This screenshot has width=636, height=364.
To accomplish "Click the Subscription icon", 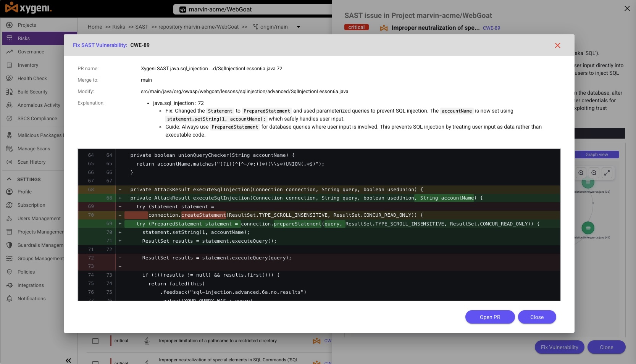I will pyautogui.click(x=10, y=205).
